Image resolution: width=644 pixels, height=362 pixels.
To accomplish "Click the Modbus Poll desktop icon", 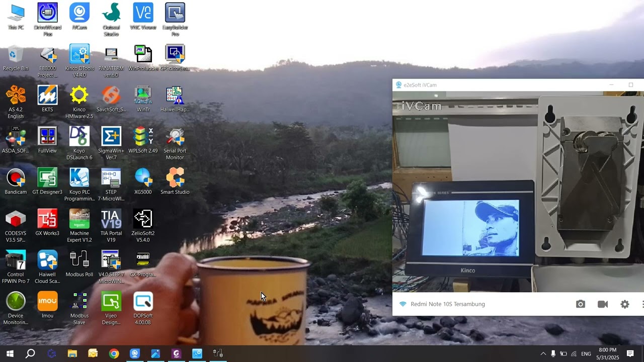I will (79, 264).
